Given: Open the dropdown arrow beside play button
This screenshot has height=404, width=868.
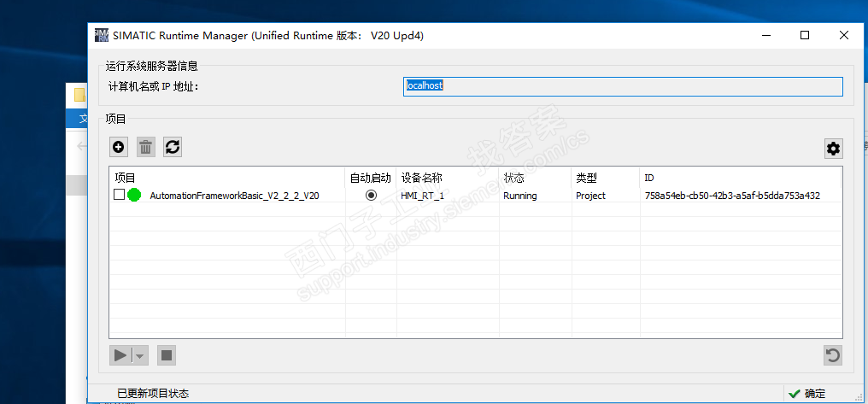Looking at the screenshot, I should pyautogui.click(x=140, y=356).
